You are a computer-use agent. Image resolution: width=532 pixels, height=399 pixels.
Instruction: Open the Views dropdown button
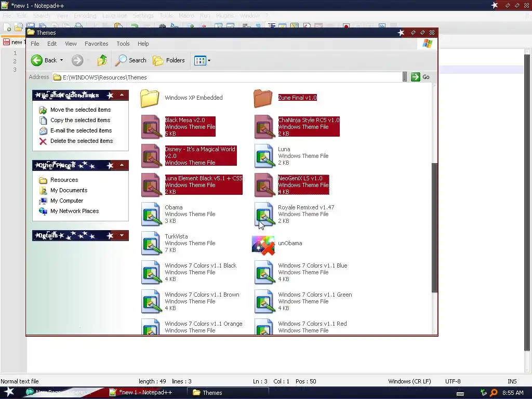(x=202, y=61)
